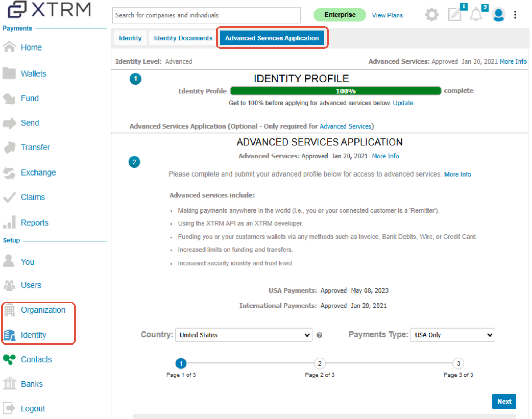Switch to the Identity tab
Image resolution: width=532 pixels, height=419 pixels.
[x=130, y=38]
